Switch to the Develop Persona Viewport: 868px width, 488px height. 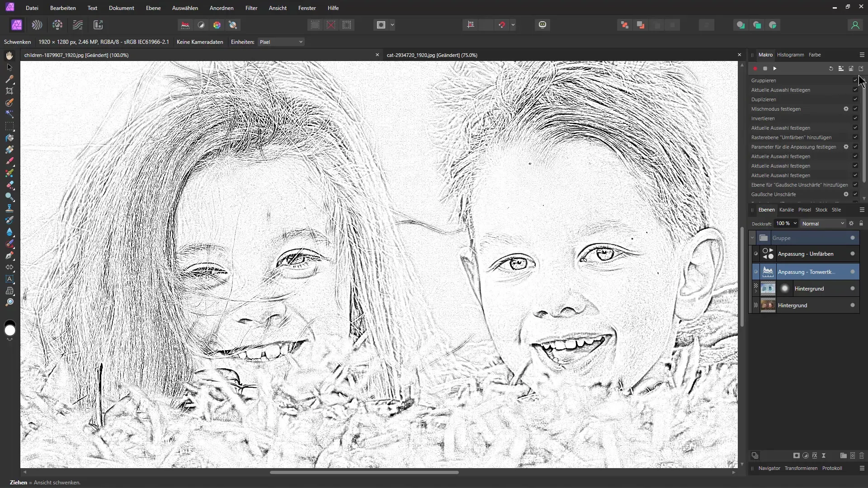pyautogui.click(x=57, y=25)
